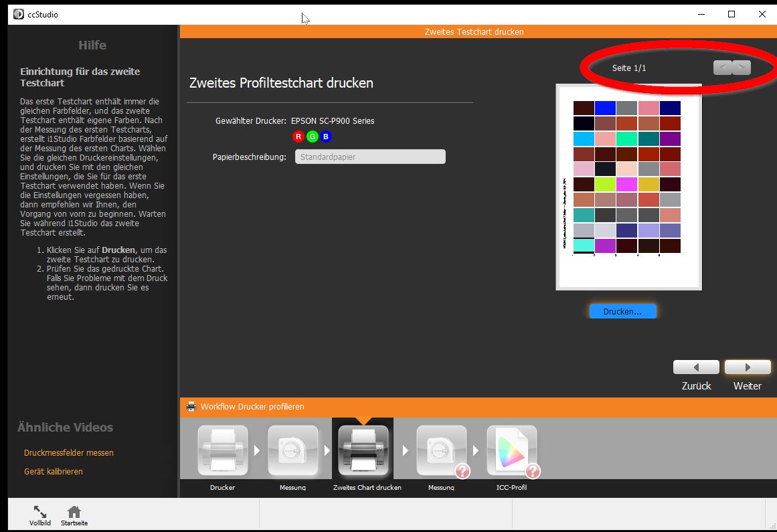Open the first Messung workflow step

click(x=292, y=450)
